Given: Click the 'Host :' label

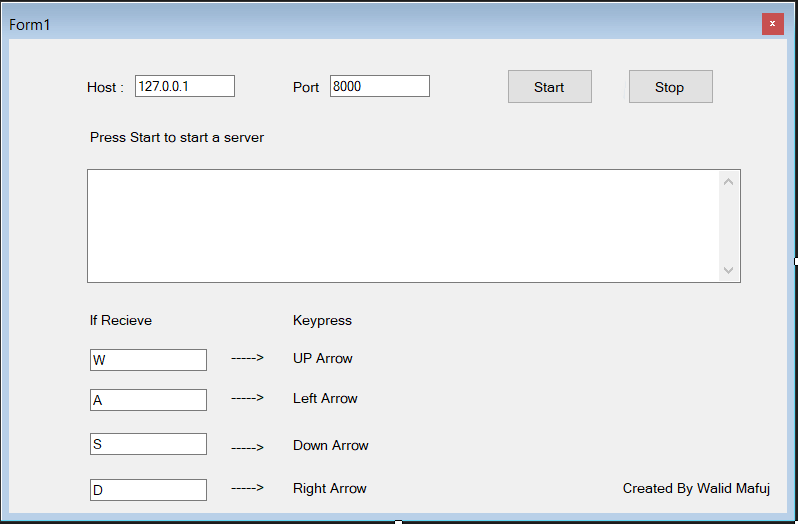Looking at the screenshot, I should [105, 88].
